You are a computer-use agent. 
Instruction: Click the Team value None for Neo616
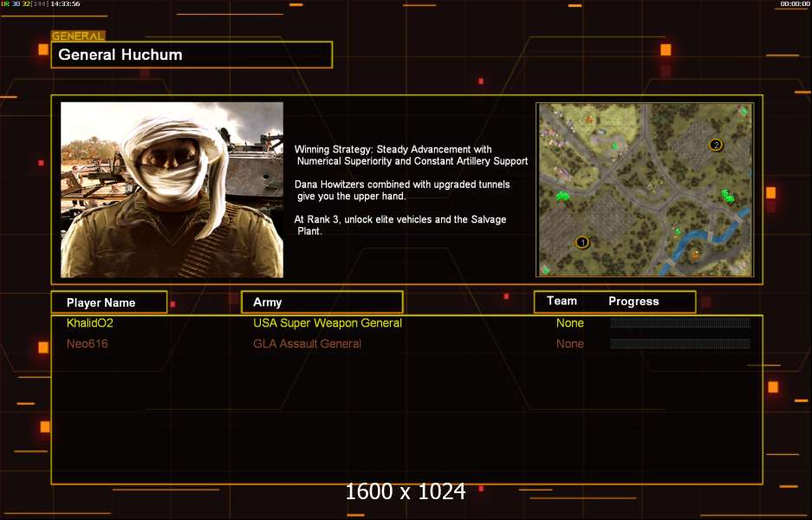pyautogui.click(x=570, y=344)
